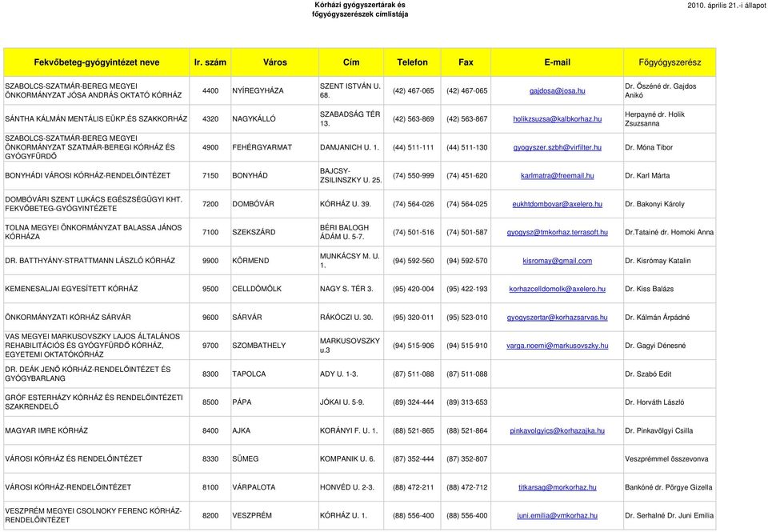Select the address 'KORÁNYI F. U. 1.'

(349, 430)
